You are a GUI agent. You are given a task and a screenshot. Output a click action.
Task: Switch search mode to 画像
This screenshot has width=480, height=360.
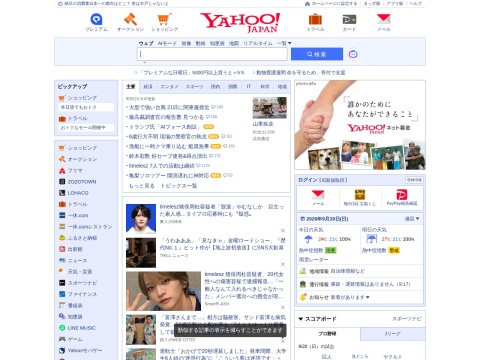[186, 43]
